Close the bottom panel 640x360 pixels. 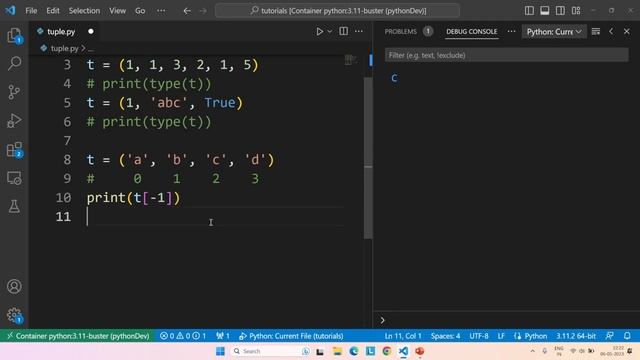(x=627, y=31)
